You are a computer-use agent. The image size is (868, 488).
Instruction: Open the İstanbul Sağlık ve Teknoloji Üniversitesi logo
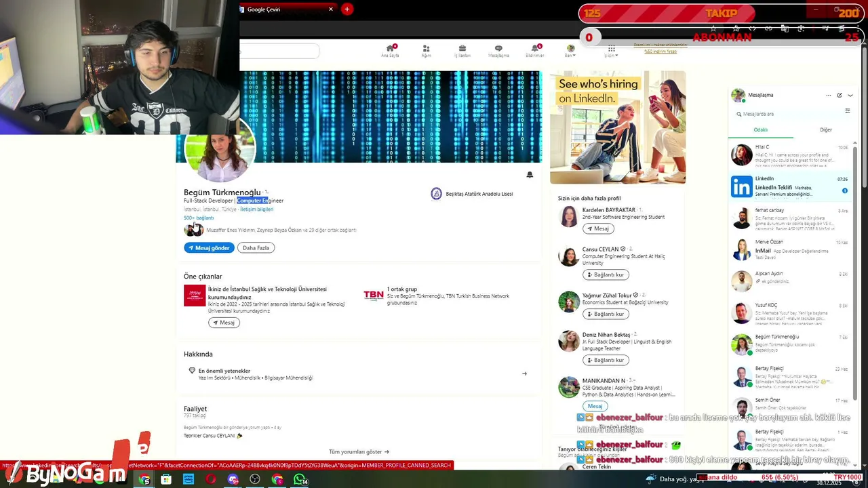coord(195,296)
